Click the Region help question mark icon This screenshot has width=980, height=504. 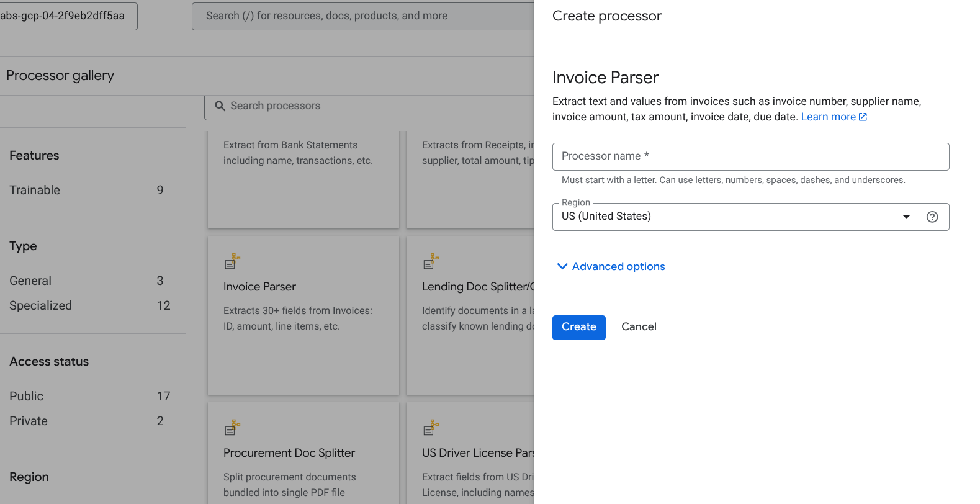932,217
